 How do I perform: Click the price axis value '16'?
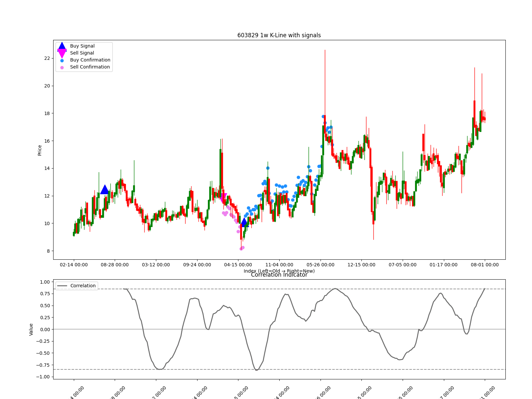pyautogui.click(x=47, y=141)
